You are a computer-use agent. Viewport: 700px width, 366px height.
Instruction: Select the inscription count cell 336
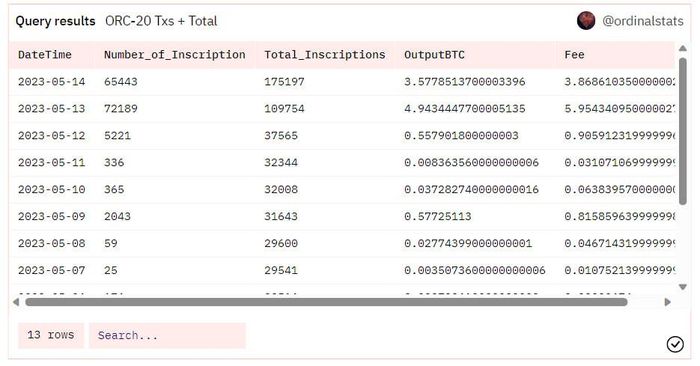[114, 162]
